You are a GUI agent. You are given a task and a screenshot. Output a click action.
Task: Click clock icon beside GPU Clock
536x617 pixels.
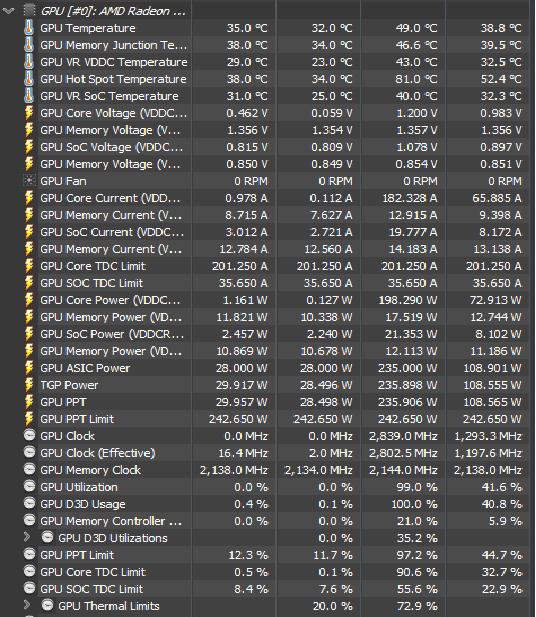coord(30,435)
